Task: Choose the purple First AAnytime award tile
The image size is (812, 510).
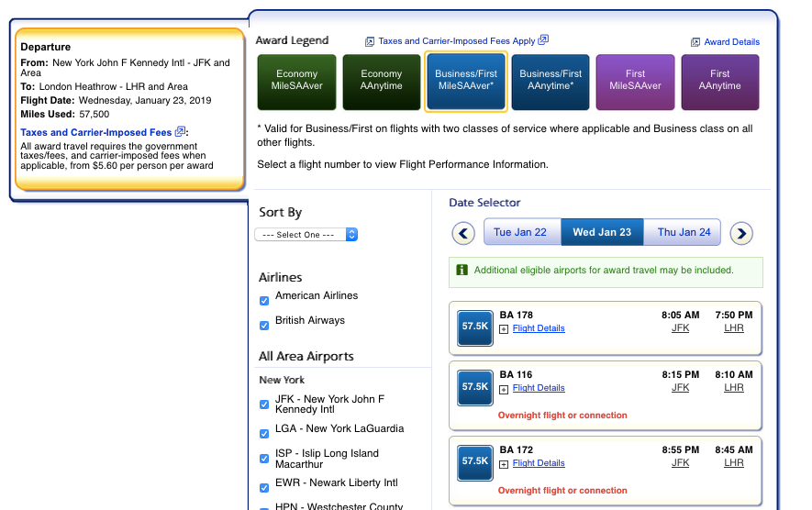Action: tap(719, 81)
